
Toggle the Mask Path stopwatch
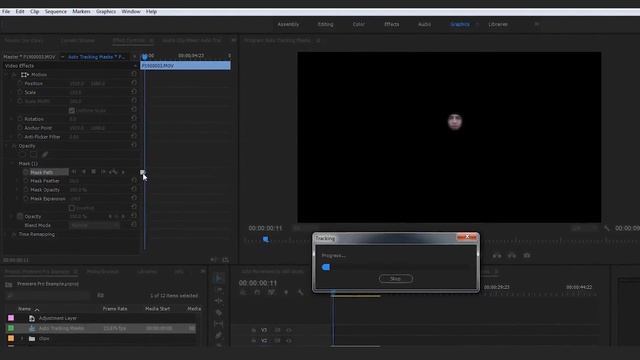(26, 172)
